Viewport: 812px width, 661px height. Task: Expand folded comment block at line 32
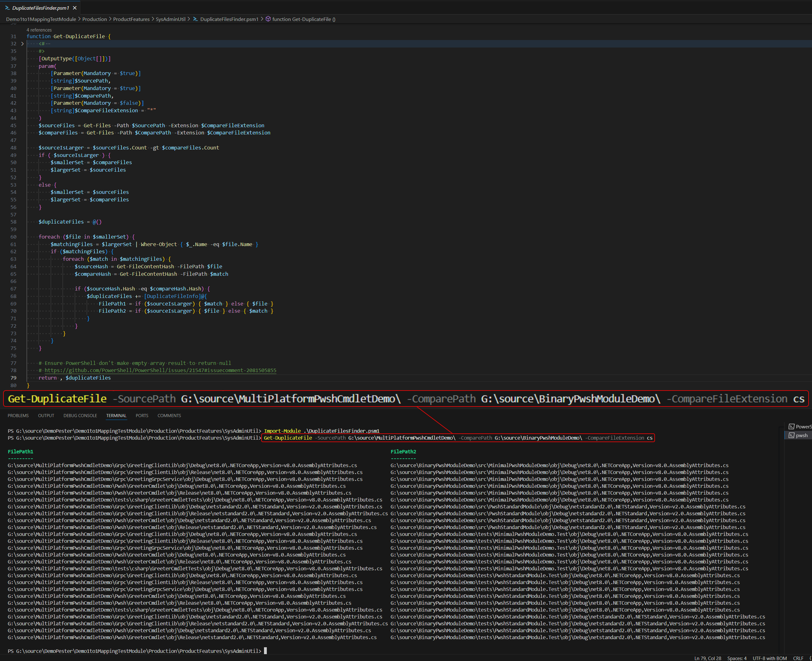tap(23, 44)
